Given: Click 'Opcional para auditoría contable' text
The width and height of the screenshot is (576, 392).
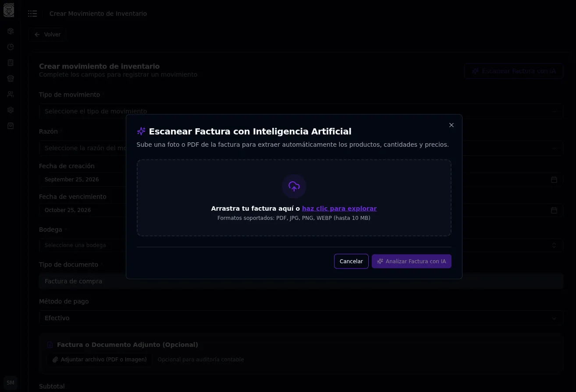Looking at the screenshot, I should click(x=201, y=360).
